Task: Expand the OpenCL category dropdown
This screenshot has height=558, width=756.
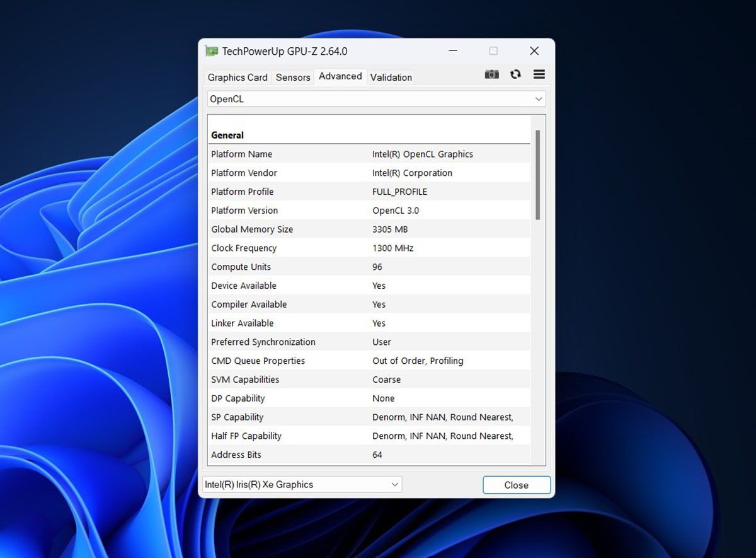Action: [376, 99]
